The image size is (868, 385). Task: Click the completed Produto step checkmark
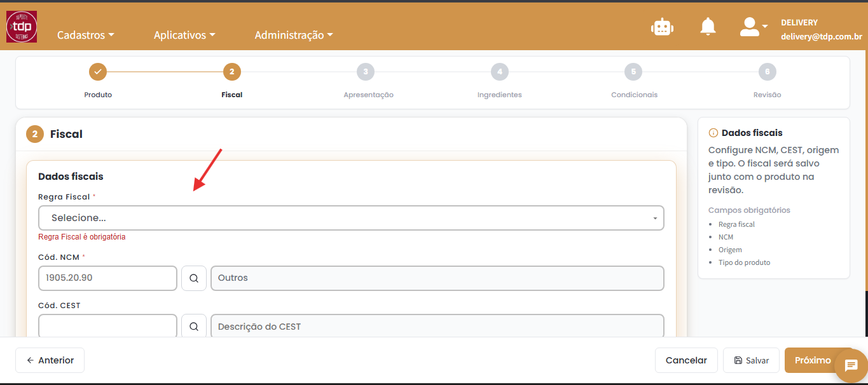(x=98, y=72)
